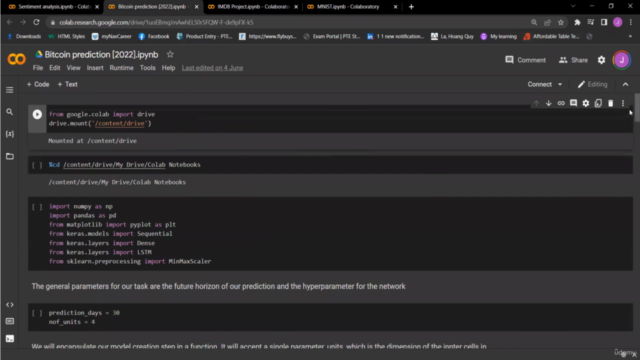Copy link to cell icon

[x=561, y=103]
